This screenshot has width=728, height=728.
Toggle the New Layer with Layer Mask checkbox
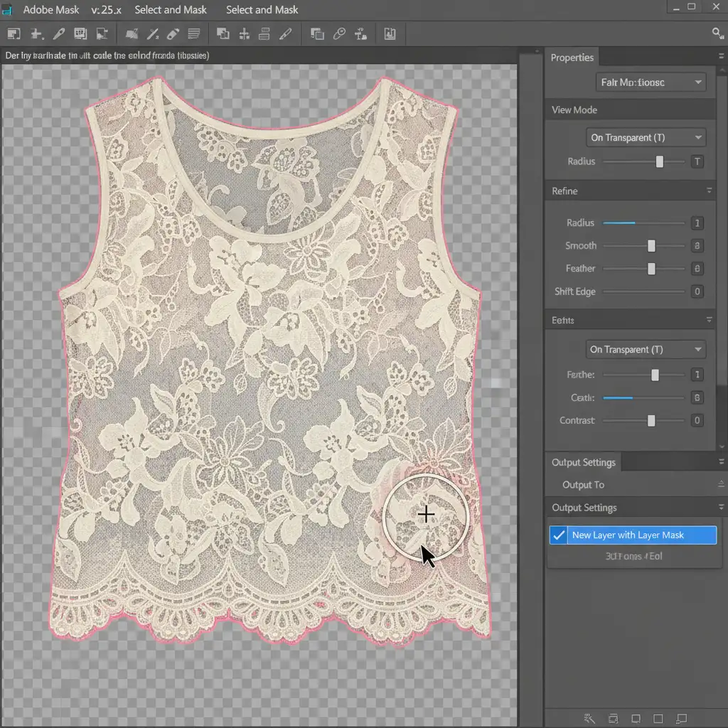559,535
